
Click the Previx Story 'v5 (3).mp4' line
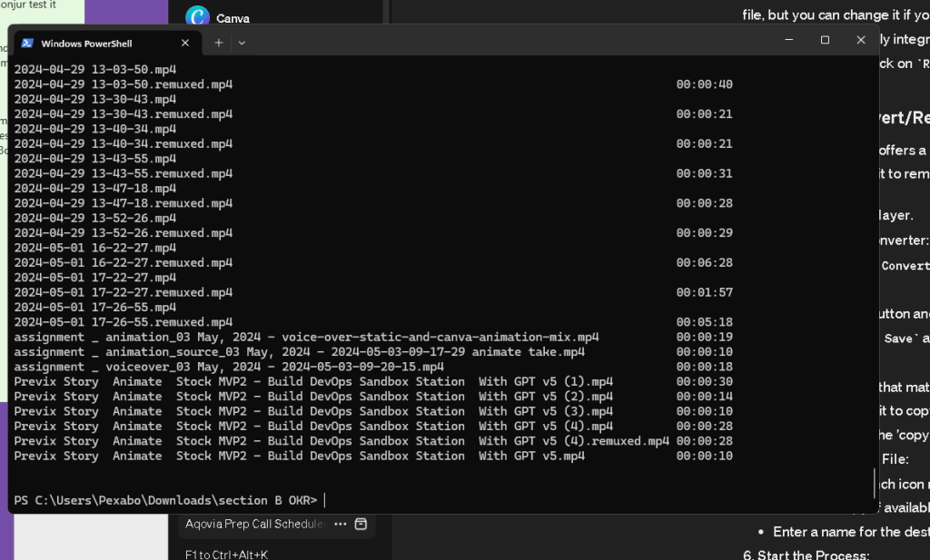(313, 410)
